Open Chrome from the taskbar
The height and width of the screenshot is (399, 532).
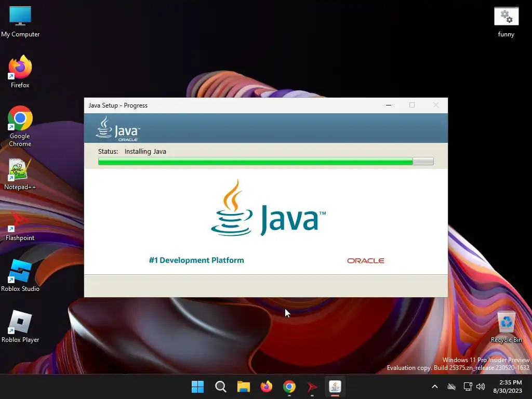pos(289,387)
